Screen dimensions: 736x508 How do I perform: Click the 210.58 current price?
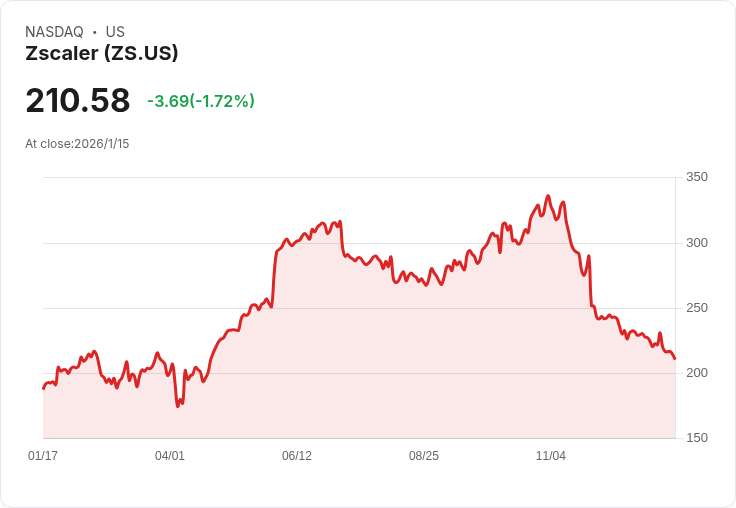click(x=78, y=101)
